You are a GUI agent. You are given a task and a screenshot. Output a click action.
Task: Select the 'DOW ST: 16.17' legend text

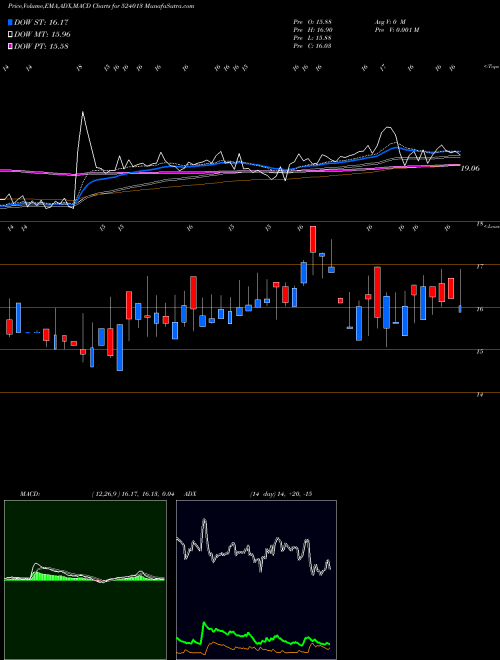tap(41, 23)
